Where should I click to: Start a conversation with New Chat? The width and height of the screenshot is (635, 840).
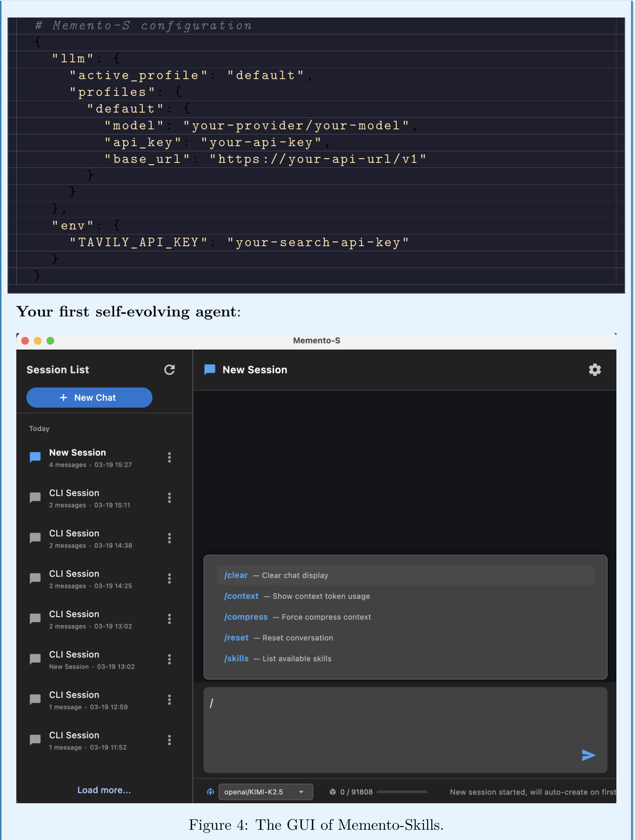point(89,397)
